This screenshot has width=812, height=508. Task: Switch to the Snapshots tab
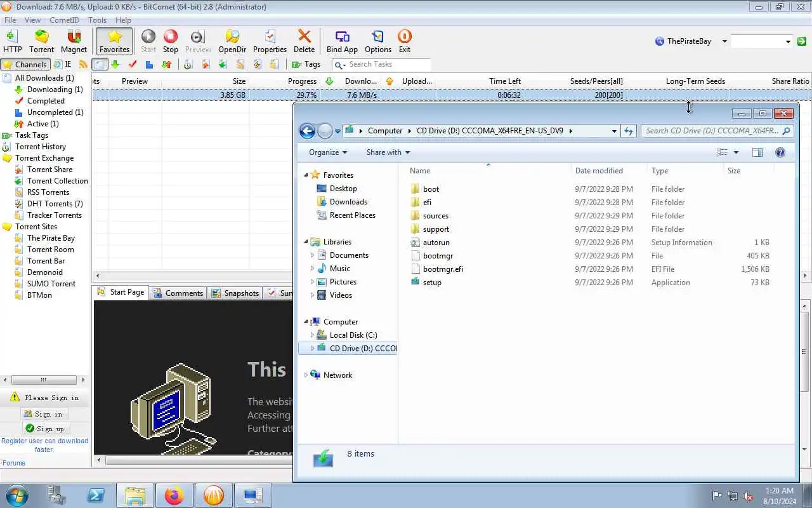tap(235, 293)
